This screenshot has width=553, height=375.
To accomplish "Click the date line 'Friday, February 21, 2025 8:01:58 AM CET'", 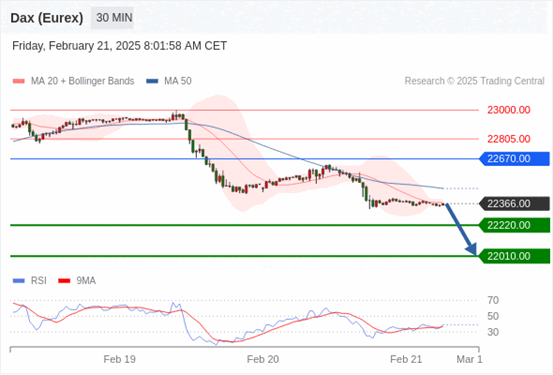I will [x=120, y=46].
